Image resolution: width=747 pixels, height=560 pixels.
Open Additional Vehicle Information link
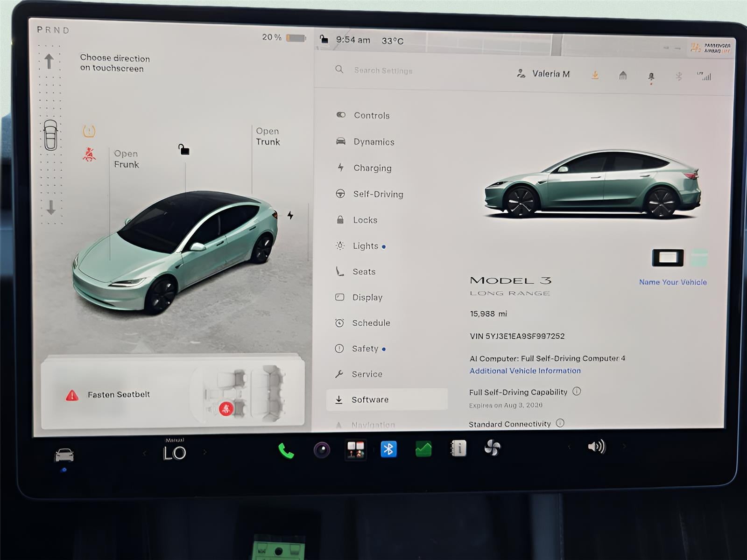click(x=525, y=371)
